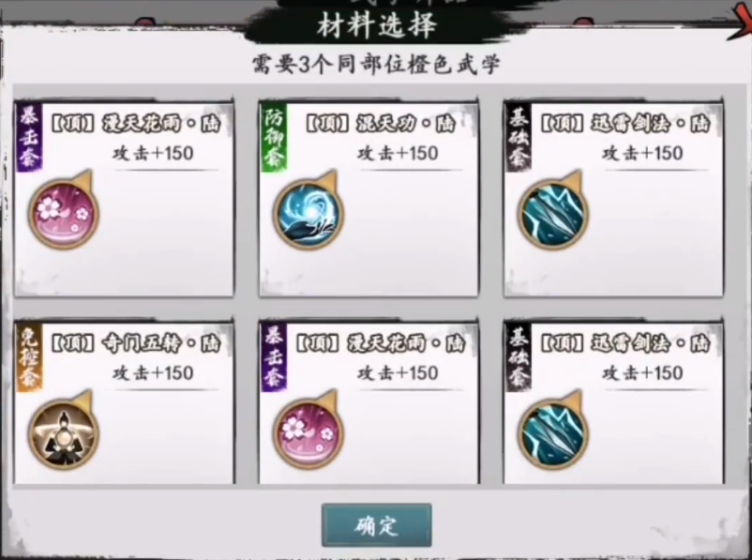Click the orange 免控套 set tag
The width and height of the screenshot is (752, 560).
30,357
